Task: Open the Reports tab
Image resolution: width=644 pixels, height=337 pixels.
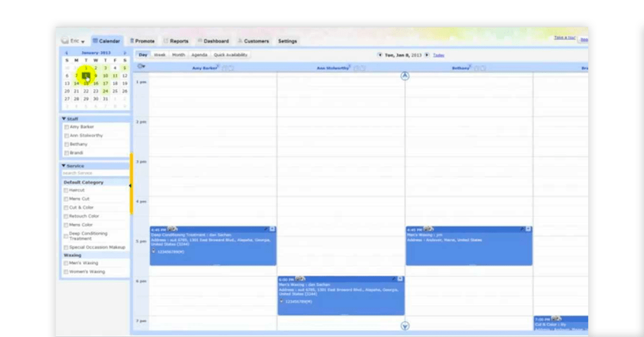Action: 176,41
